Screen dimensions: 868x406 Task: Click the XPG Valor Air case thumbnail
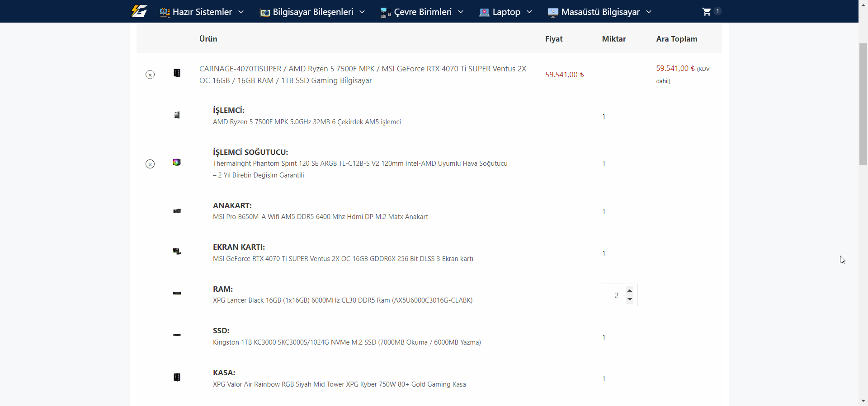177,377
